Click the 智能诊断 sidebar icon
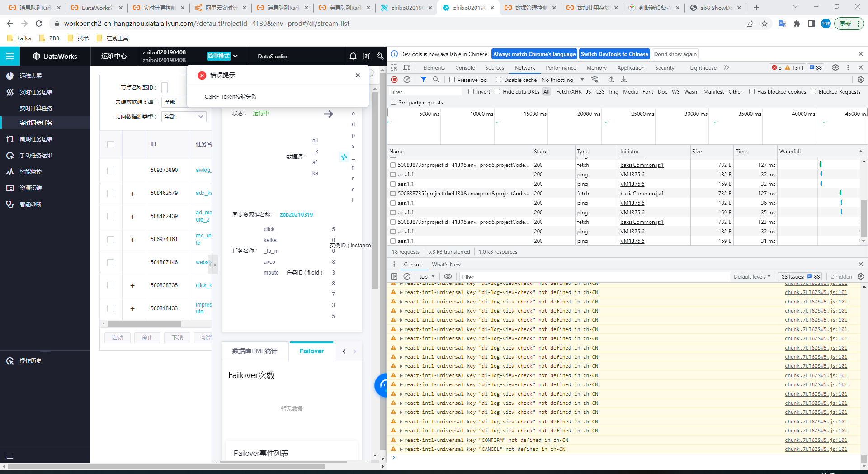868x474 pixels. pyautogui.click(x=10, y=204)
